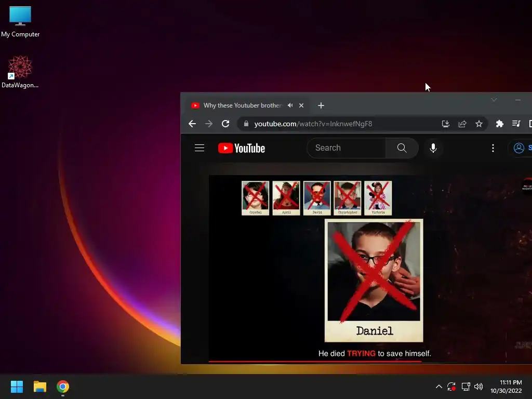
Task: Close the YouTube tab
Action: click(x=301, y=105)
